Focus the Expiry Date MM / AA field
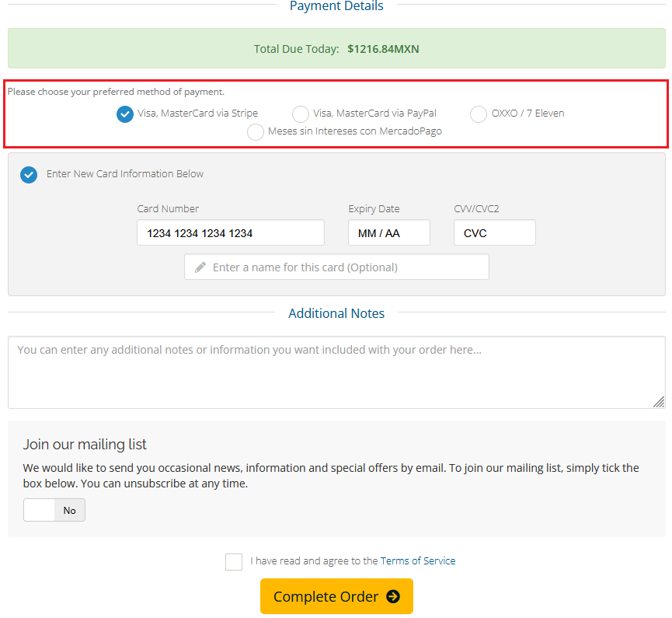The height and width of the screenshot is (618, 672). pos(388,232)
